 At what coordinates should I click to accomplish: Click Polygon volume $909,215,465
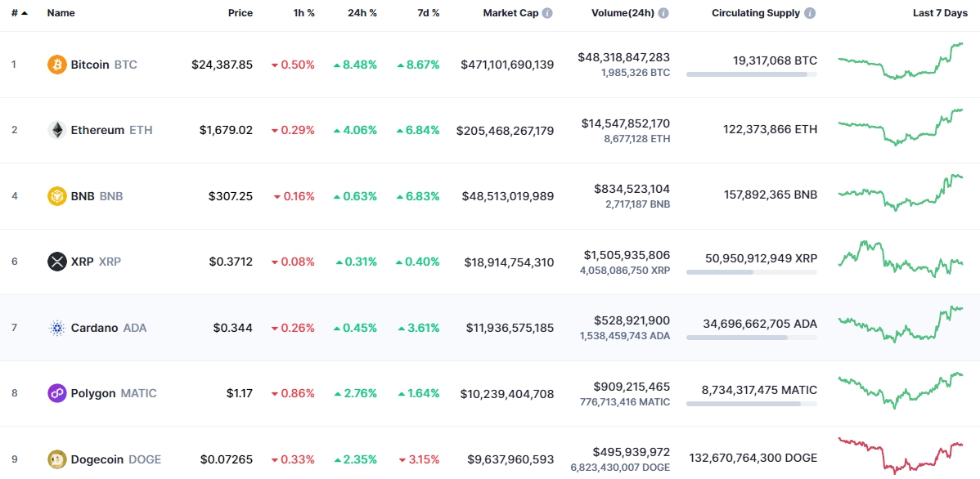pos(632,387)
